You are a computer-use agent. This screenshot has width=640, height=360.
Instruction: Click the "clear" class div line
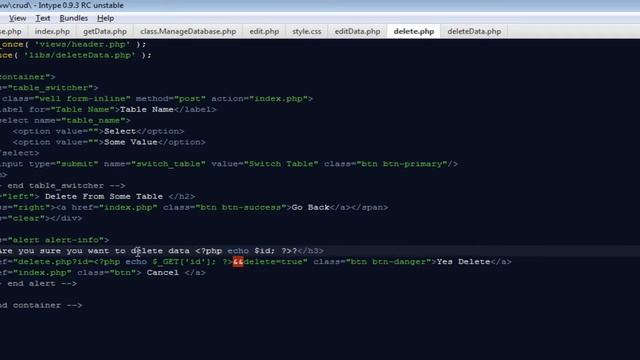(x=41, y=218)
